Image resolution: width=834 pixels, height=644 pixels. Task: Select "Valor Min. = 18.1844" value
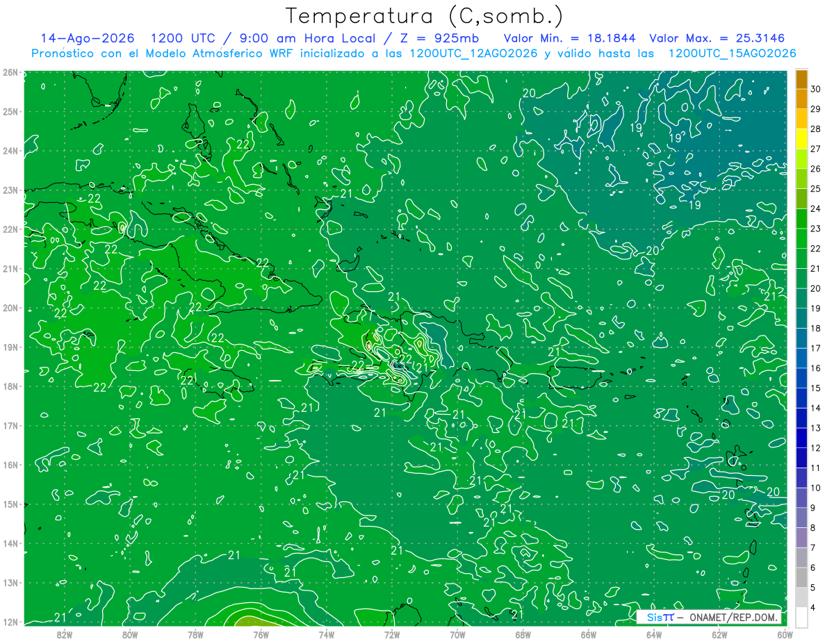tap(569, 38)
